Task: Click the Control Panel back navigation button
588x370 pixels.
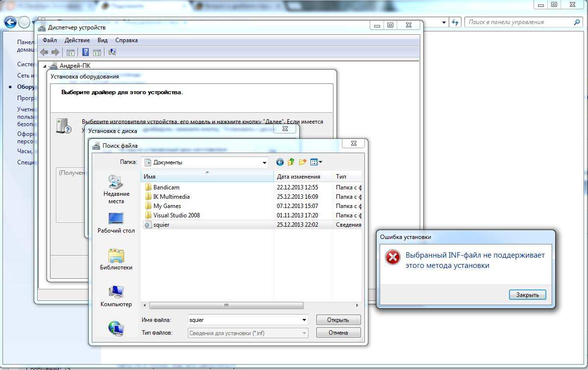Action: (10, 23)
